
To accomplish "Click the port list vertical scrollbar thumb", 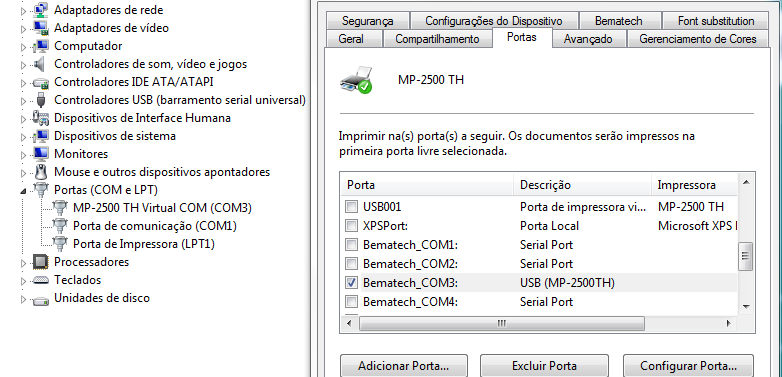I will point(746,256).
